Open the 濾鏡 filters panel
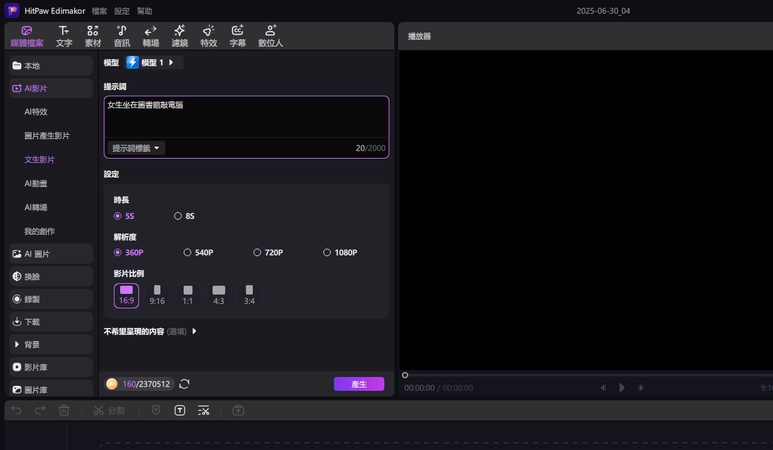773x450 pixels. click(179, 36)
